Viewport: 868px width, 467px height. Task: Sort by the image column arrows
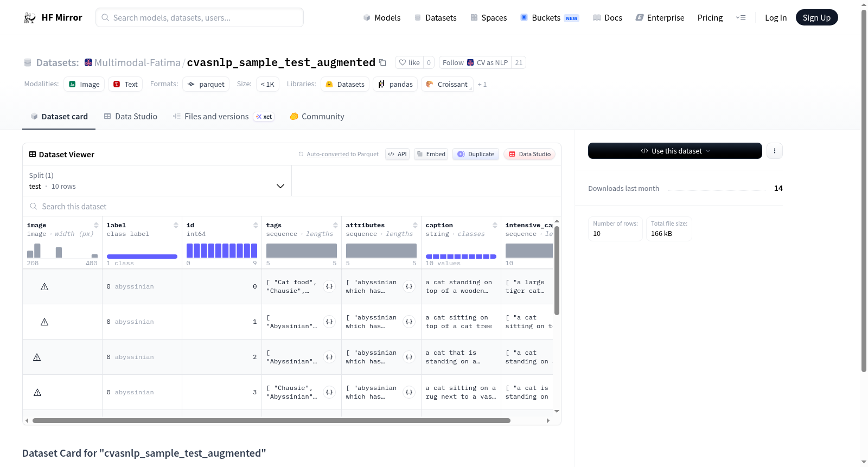point(96,225)
